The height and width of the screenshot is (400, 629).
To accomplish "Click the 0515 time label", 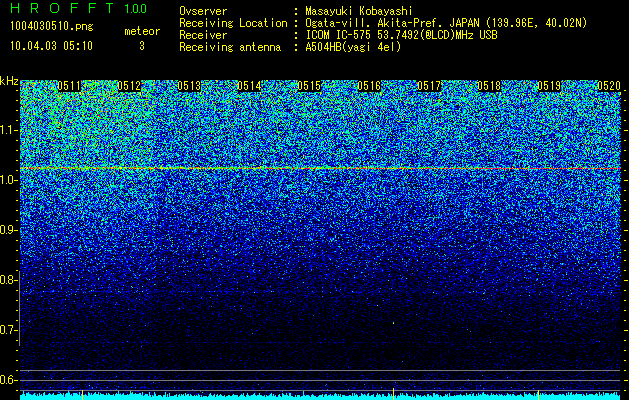I will point(309,86).
